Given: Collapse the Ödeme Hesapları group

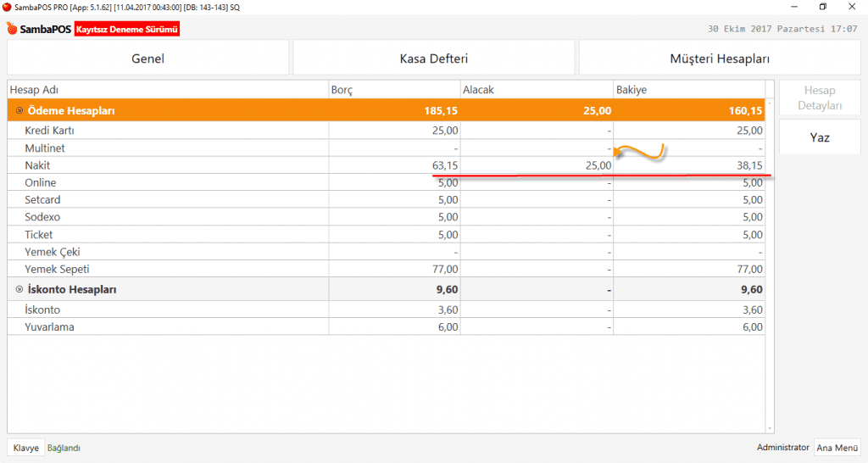Looking at the screenshot, I should (x=19, y=111).
